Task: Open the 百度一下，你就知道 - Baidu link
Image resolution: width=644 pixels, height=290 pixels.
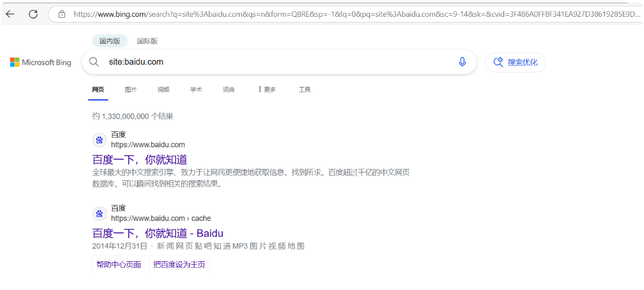Action: (158, 233)
